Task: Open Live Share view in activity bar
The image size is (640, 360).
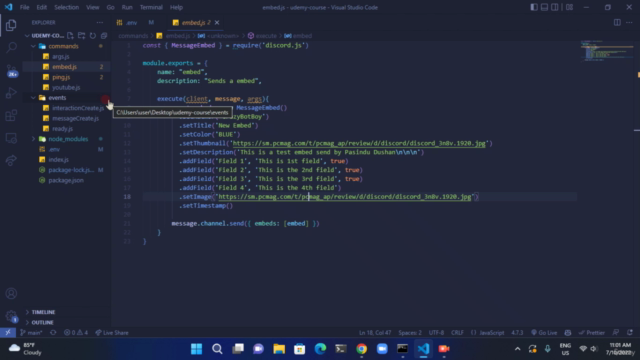Action: coord(11,160)
